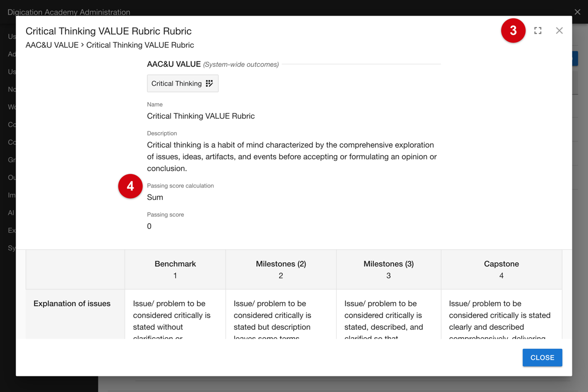Screen dimensions: 588x392
Task: Click the AAC&U VALUE section heading
Action: pyautogui.click(x=173, y=64)
